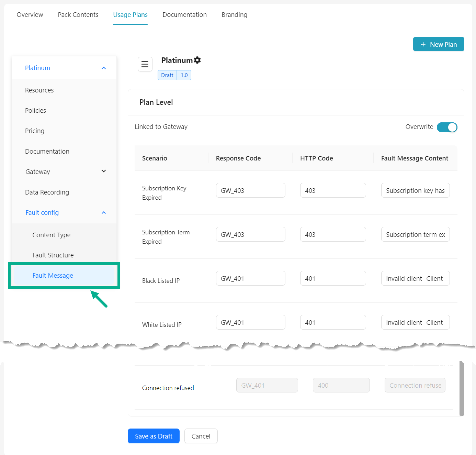
Task: Expand the Gateway submenu
Action: 103,171
